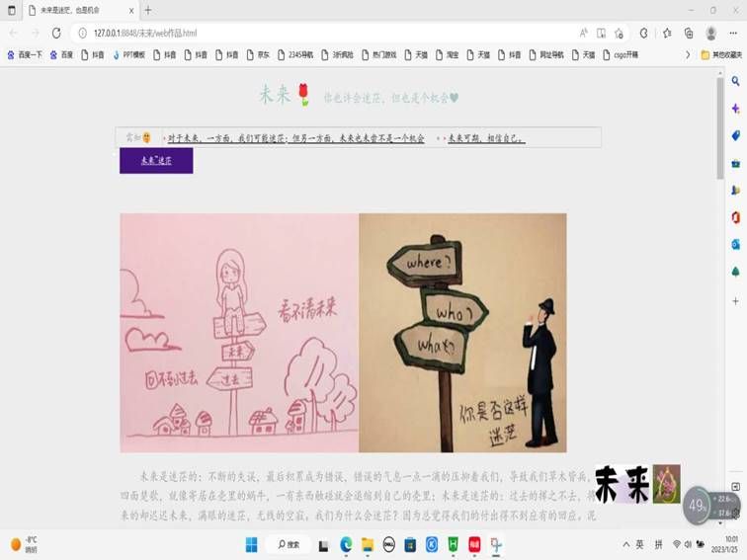
Task: Launch Microsoft Edge from the taskbar
Action: coord(347,544)
